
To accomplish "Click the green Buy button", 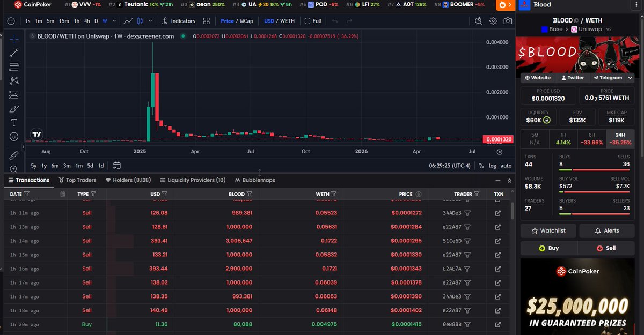I will (548, 248).
